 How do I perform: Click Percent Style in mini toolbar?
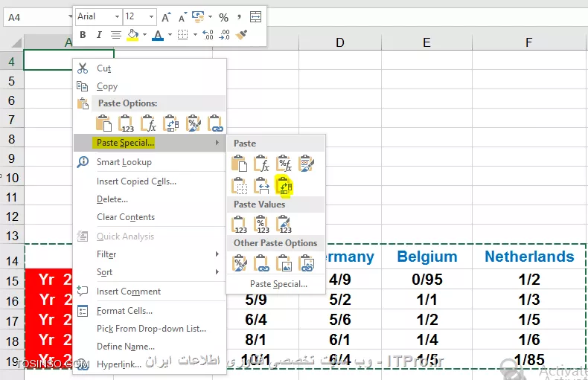click(223, 17)
